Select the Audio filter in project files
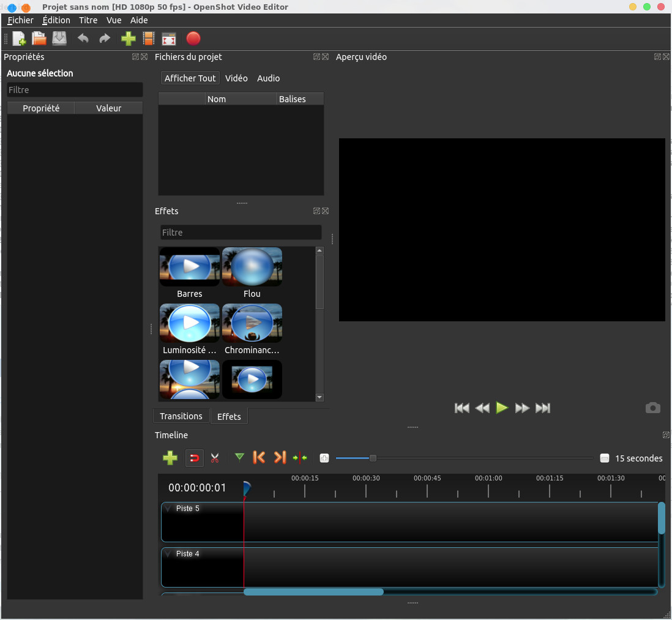This screenshot has height=620, width=672. coord(268,78)
